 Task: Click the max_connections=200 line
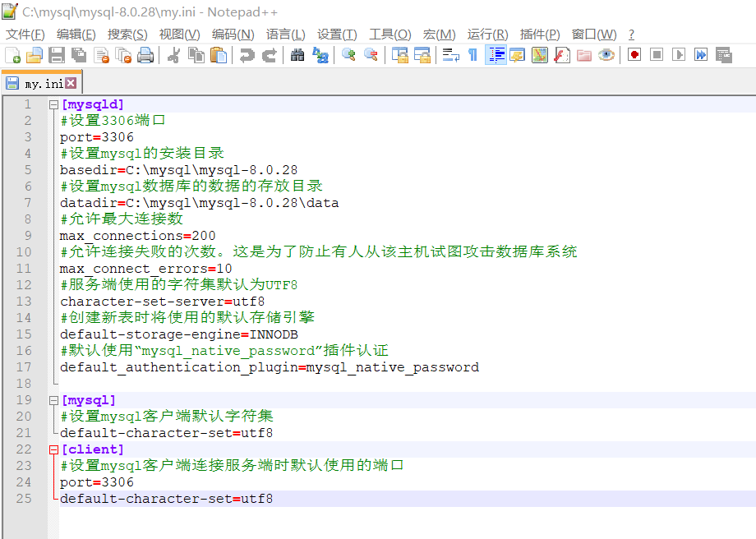tap(137, 236)
